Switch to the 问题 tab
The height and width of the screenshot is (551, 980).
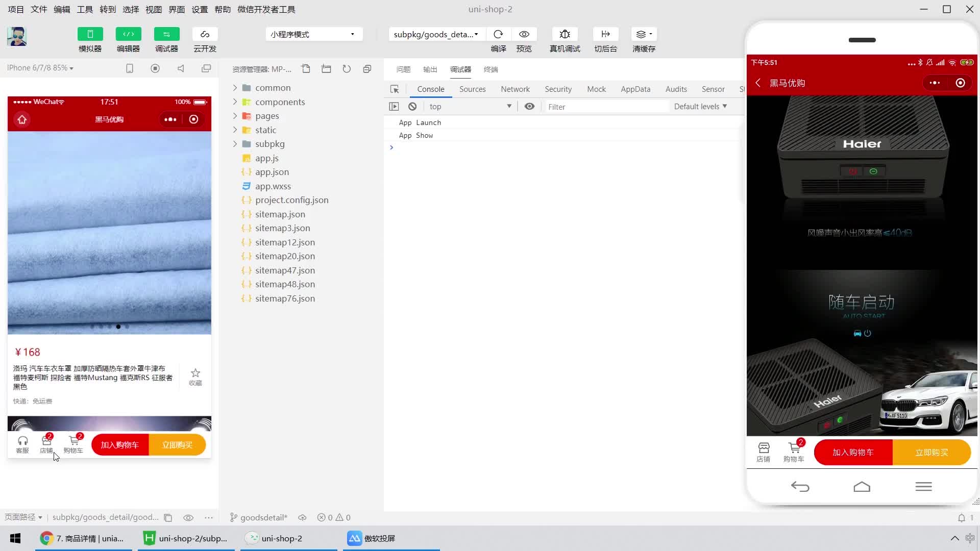coord(403,69)
